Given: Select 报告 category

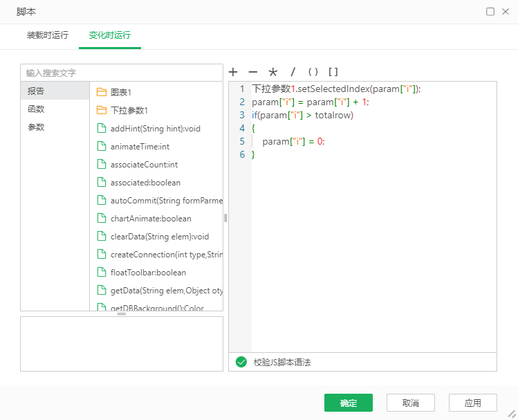Looking at the screenshot, I should (x=55, y=91).
